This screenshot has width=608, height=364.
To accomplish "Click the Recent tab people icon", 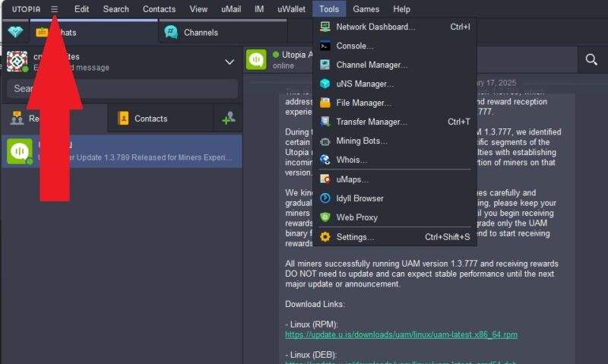I will (17, 118).
